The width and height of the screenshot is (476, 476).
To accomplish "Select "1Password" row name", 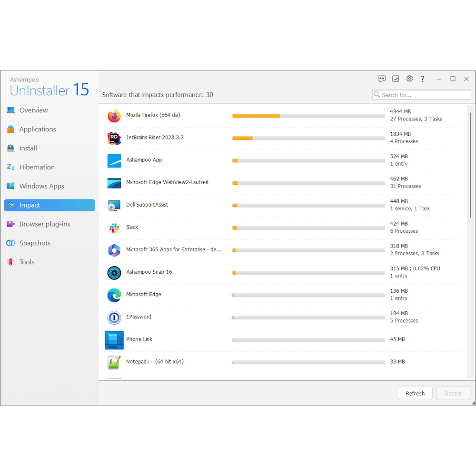I will (x=139, y=317).
